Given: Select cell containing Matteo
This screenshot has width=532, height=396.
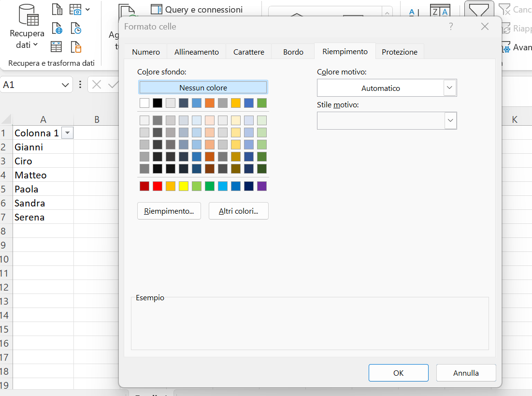Looking at the screenshot, I should coord(43,175).
